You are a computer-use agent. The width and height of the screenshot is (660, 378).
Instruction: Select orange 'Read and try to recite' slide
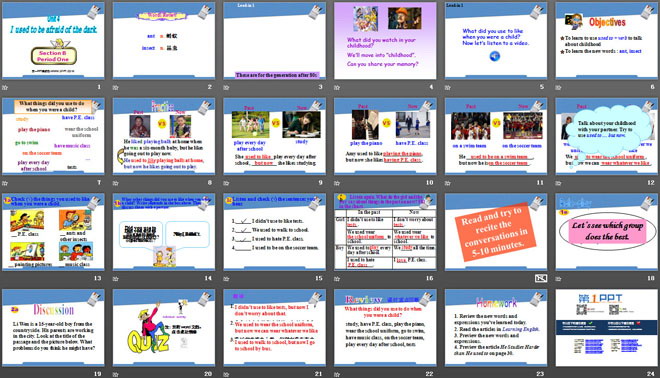click(496, 232)
